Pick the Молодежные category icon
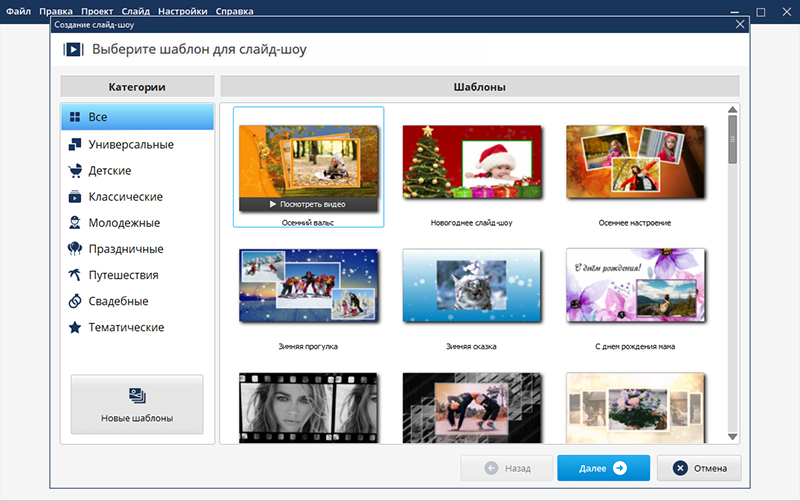 pos(74,223)
